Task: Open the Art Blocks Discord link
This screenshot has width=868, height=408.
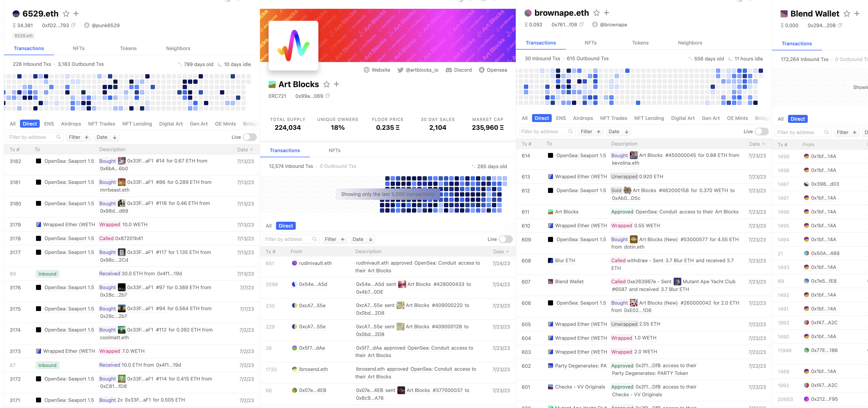Action: (459, 70)
